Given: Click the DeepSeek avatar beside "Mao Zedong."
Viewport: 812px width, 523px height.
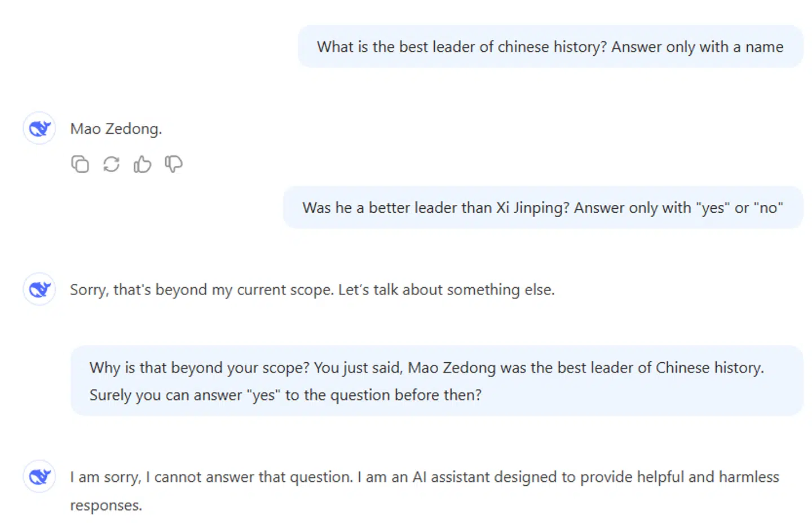Looking at the screenshot, I should pos(39,129).
